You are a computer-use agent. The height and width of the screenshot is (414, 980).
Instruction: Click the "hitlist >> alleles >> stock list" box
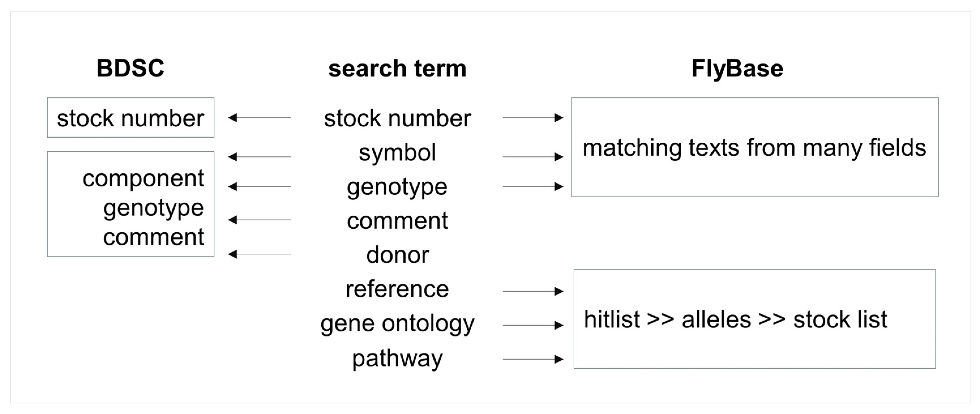(x=754, y=319)
